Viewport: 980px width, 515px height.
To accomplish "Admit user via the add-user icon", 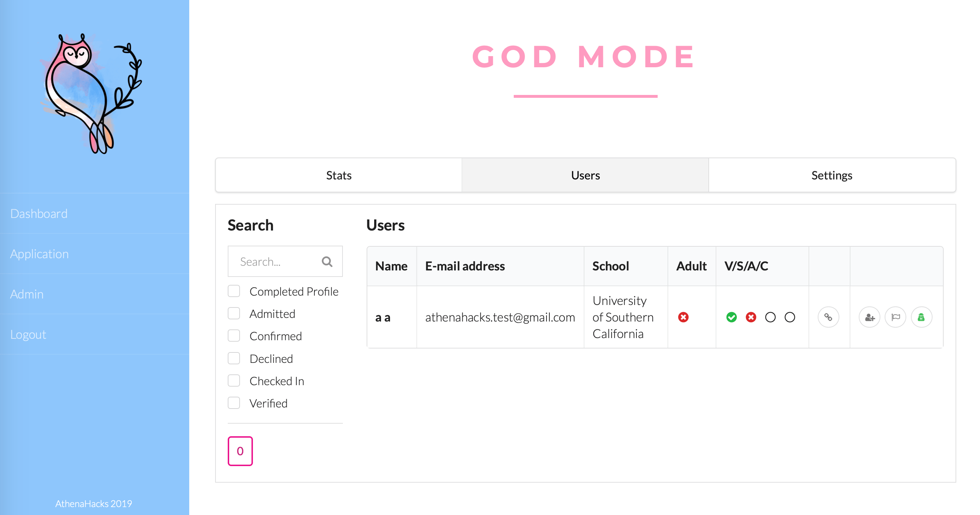I will 869,317.
